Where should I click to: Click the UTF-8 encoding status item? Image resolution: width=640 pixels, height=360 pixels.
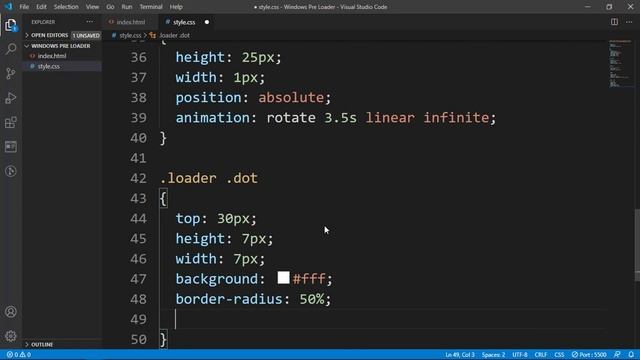pyautogui.click(x=520, y=355)
